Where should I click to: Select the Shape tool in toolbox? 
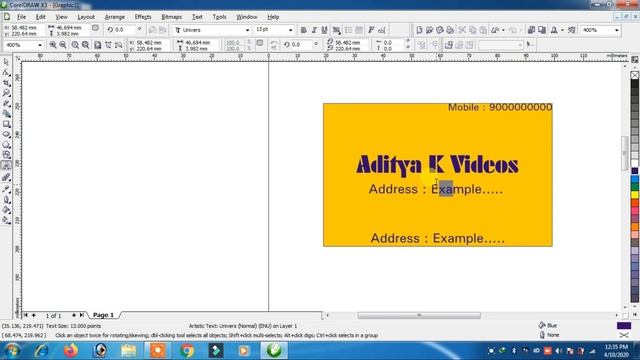pyautogui.click(x=6, y=73)
